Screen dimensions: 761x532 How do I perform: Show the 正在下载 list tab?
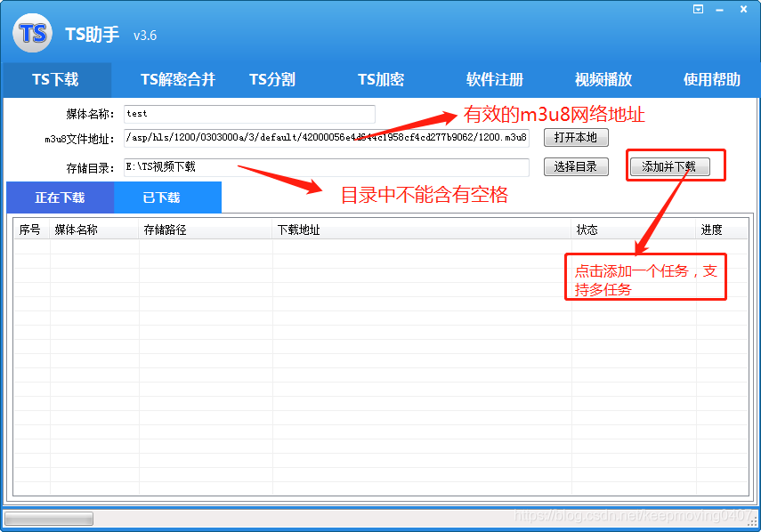(61, 197)
